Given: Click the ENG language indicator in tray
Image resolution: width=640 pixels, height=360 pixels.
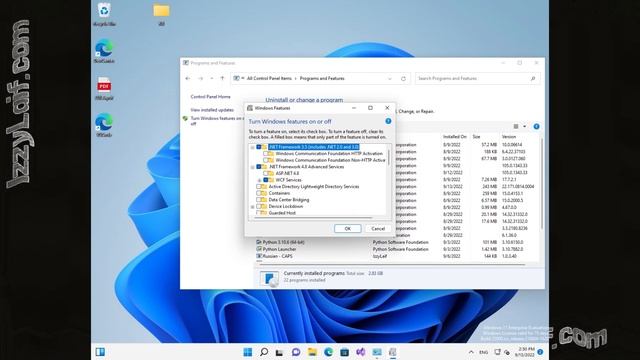Looking at the screenshot, I should pyautogui.click(x=484, y=352).
